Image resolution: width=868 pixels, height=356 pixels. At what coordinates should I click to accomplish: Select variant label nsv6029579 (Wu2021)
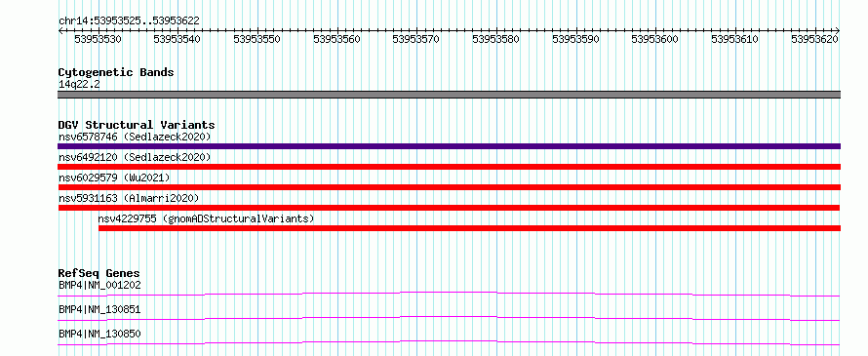(x=114, y=178)
